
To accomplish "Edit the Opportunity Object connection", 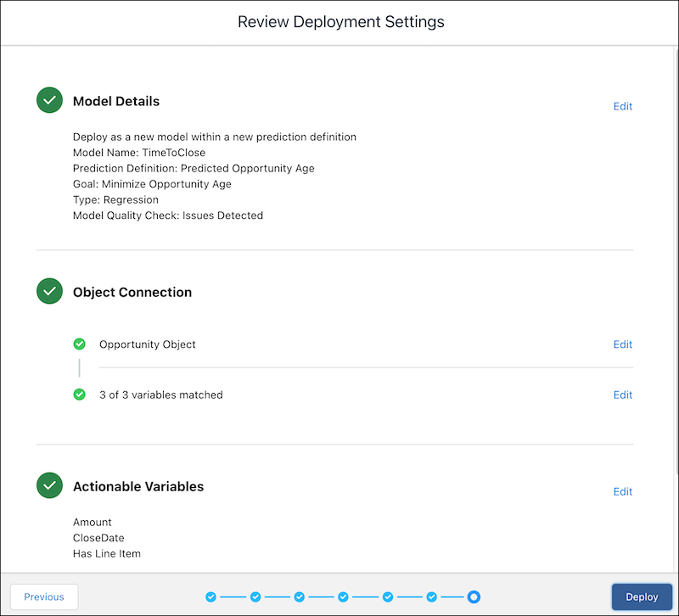I will 623,344.
